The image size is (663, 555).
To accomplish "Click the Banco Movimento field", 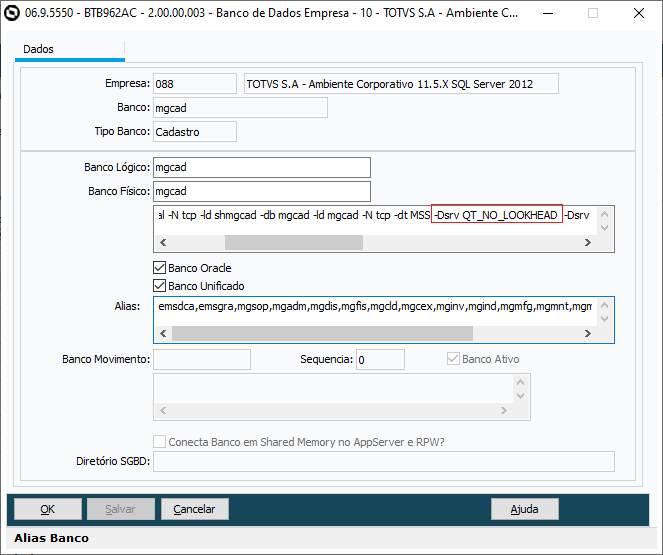I will [202, 359].
